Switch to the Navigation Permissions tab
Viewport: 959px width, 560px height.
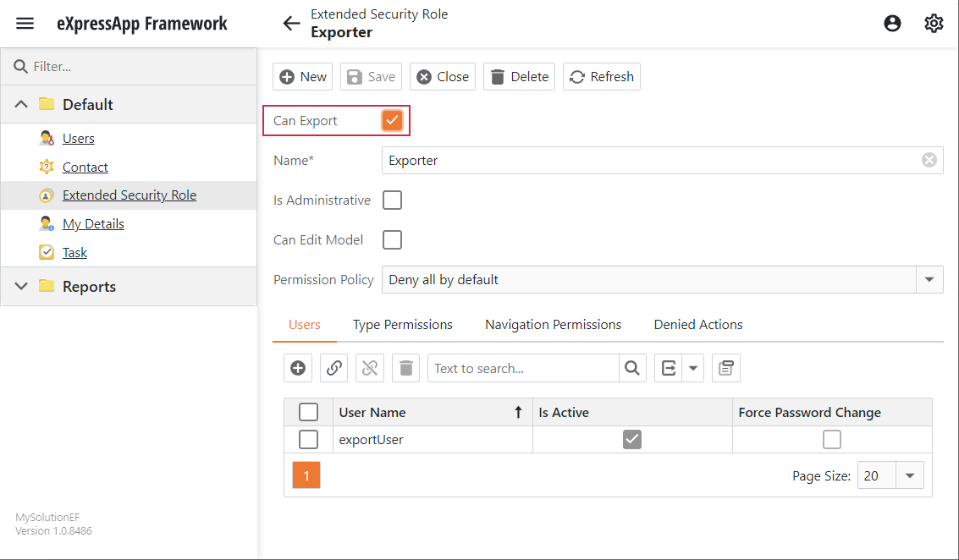tap(553, 325)
